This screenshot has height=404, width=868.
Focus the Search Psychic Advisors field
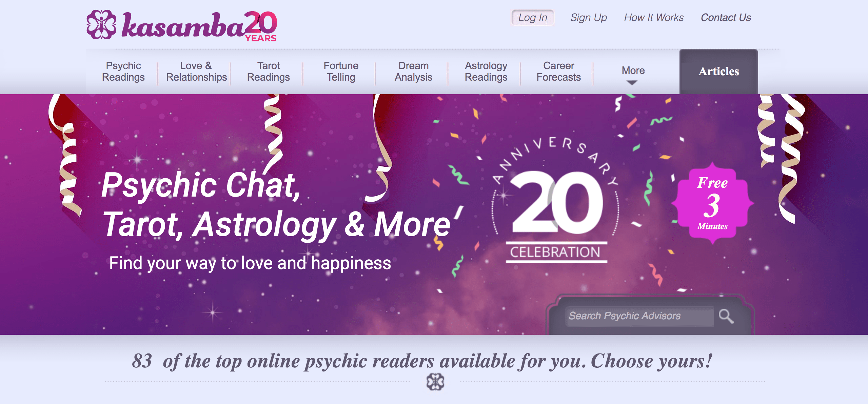pos(639,316)
